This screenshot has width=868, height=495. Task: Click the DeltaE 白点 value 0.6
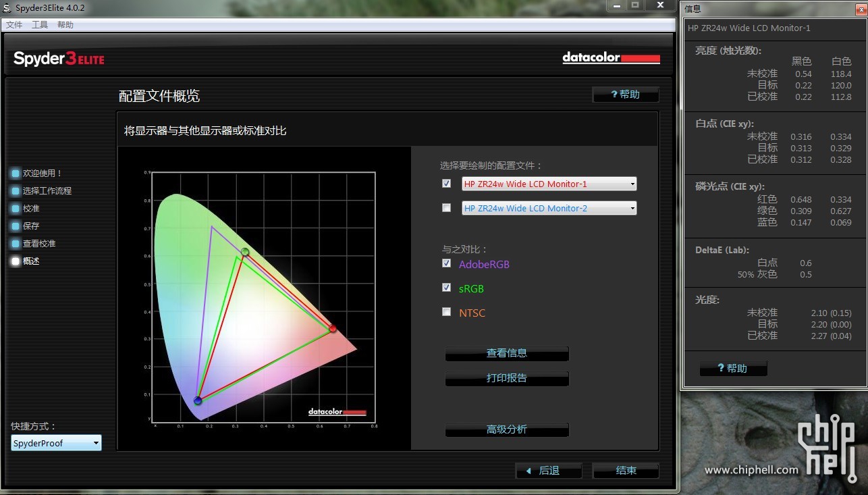[x=805, y=263]
